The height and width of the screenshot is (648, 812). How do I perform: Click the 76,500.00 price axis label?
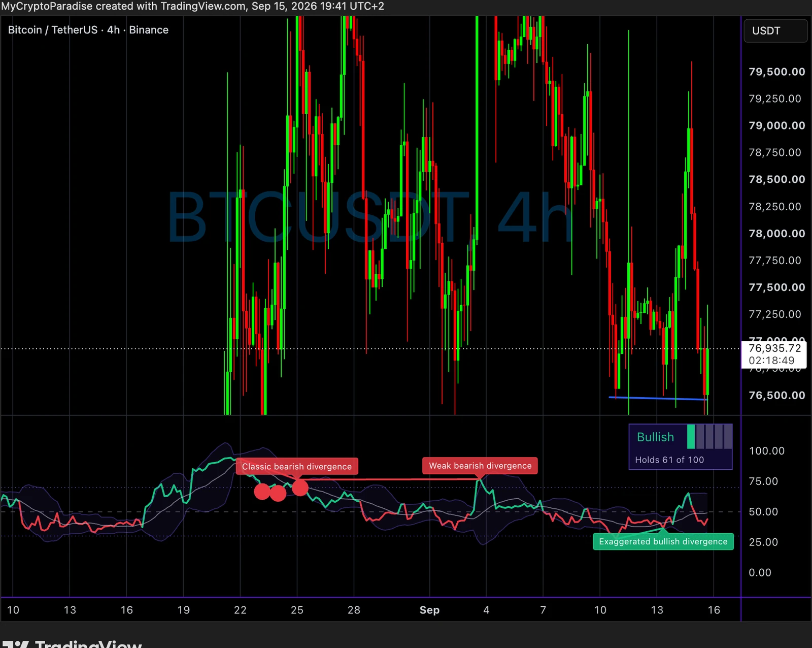(777, 395)
